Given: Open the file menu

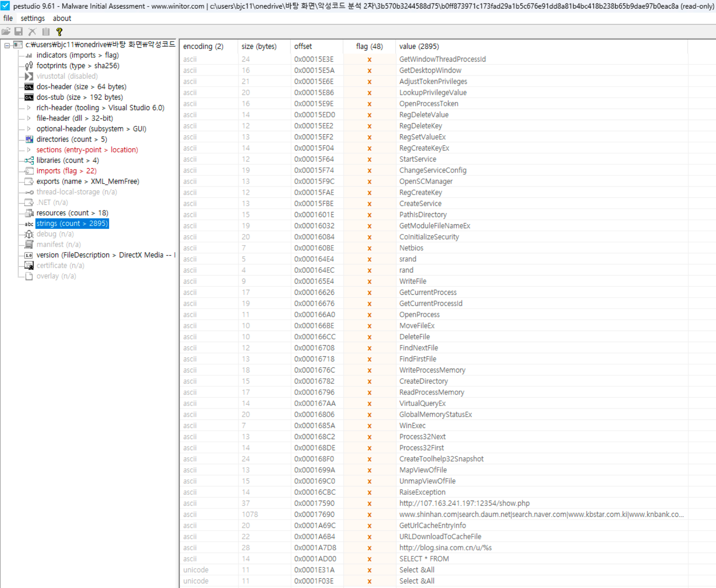Looking at the screenshot, I should click(x=8, y=18).
